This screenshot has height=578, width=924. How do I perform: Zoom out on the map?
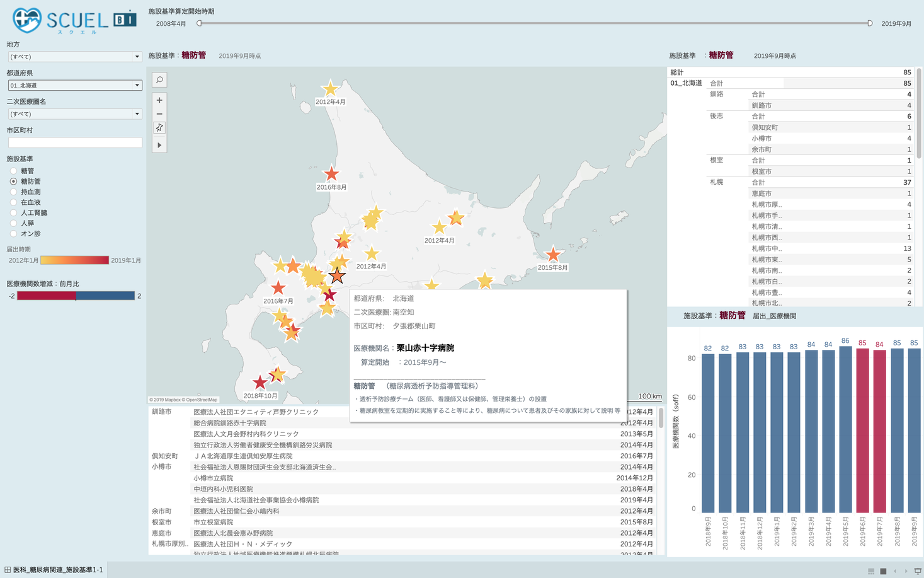(159, 114)
